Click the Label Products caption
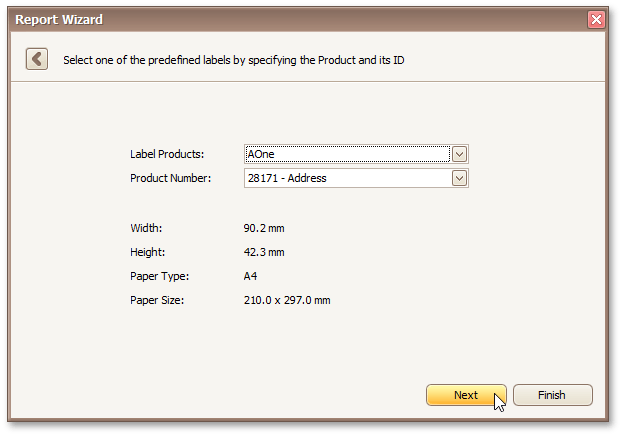 [167, 154]
